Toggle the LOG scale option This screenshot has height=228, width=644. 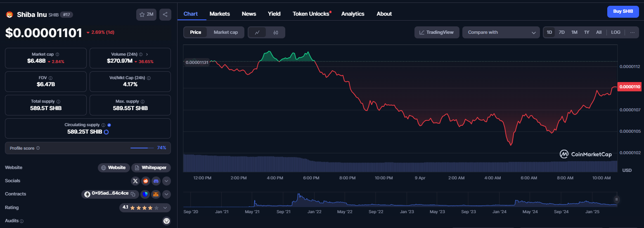tap(616, 32)
